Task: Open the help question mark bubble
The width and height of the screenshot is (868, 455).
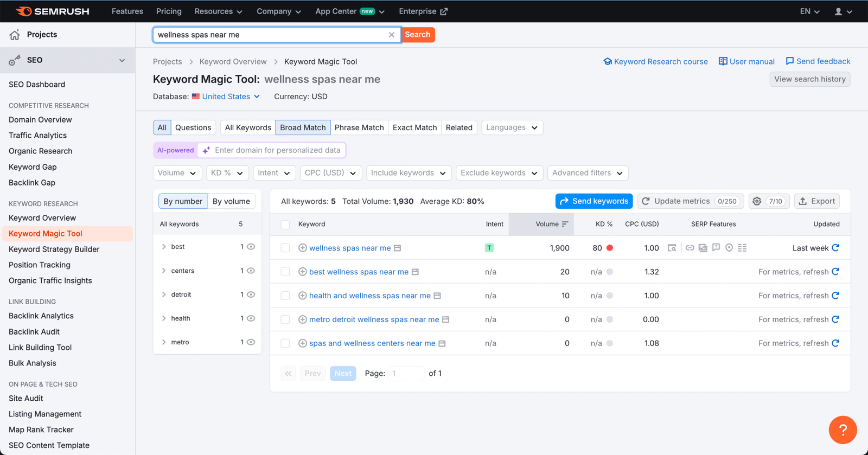Action: pyautogui.click(x=843, y=430)
